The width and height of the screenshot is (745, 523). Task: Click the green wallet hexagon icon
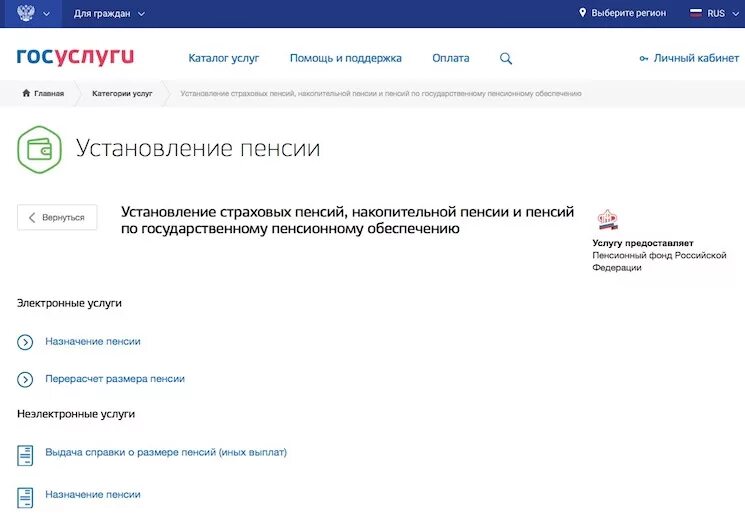click(39, 150)
